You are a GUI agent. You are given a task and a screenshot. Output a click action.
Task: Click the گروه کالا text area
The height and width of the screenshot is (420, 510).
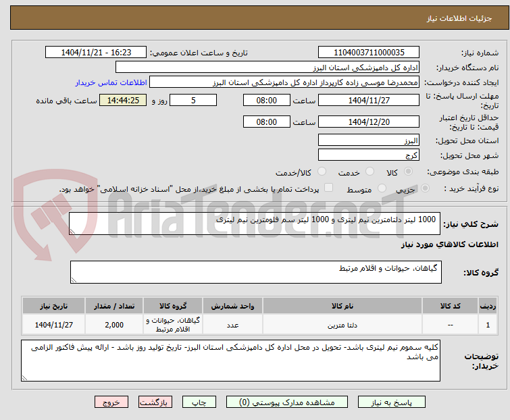pyautogui.click(x=255, y=272)
